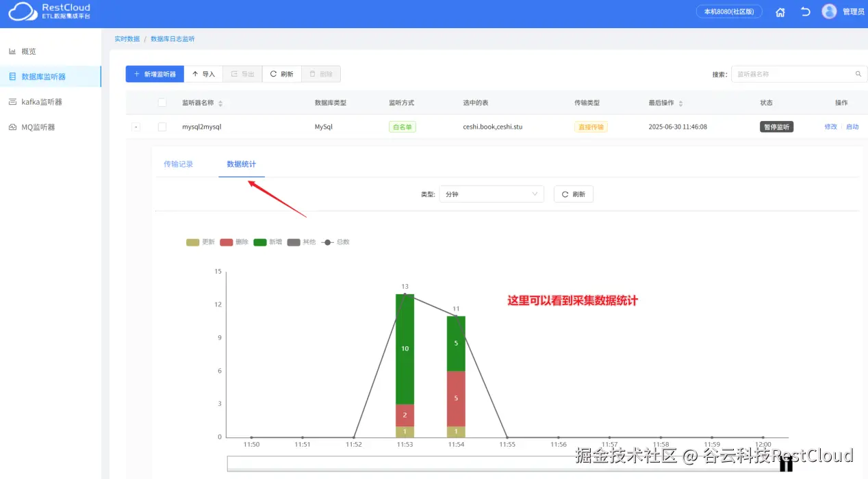Click the 直接传输 tag
The width and height of the screenshot is (868, 479).
[x=591, y=127]
